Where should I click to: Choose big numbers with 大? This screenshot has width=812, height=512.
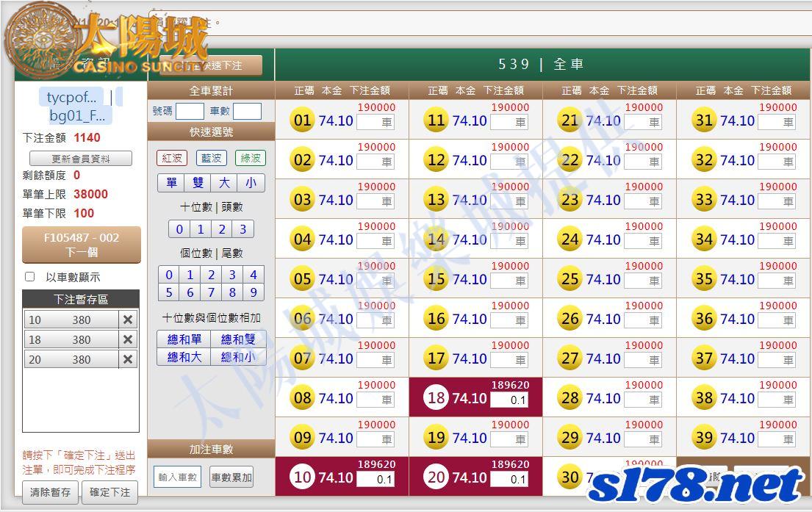[x=224, y=183]
